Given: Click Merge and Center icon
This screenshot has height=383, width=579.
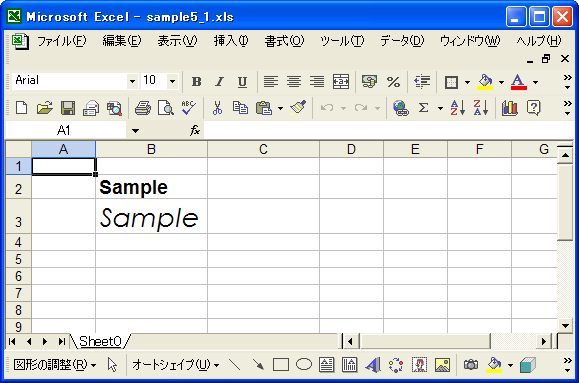Looking at the screenshot, I should point(340,82).
